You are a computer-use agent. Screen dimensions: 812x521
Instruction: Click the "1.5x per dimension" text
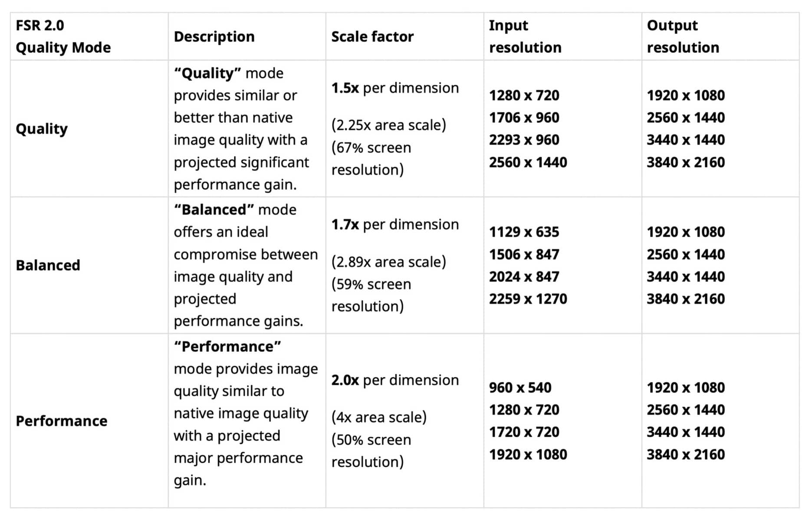(x=395, y=88)
